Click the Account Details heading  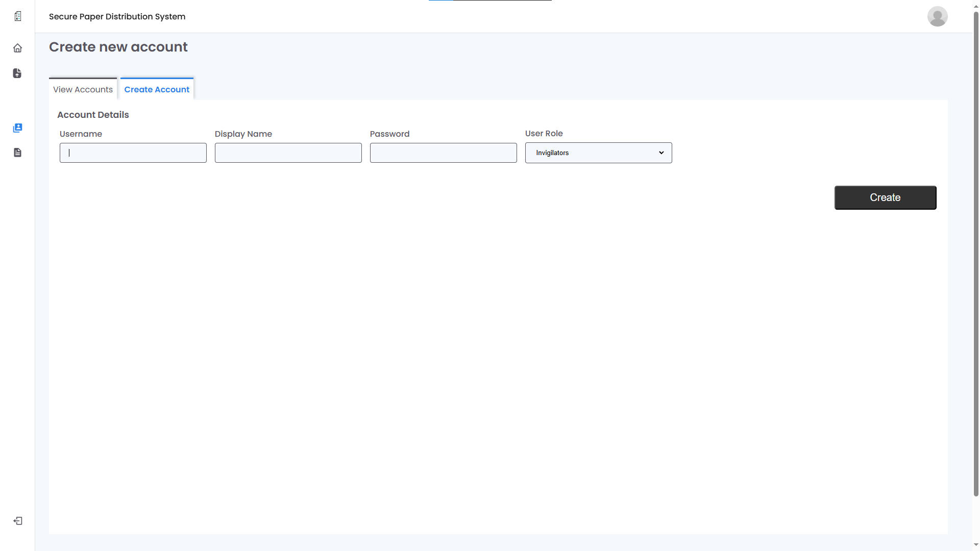tap(93, 115)
